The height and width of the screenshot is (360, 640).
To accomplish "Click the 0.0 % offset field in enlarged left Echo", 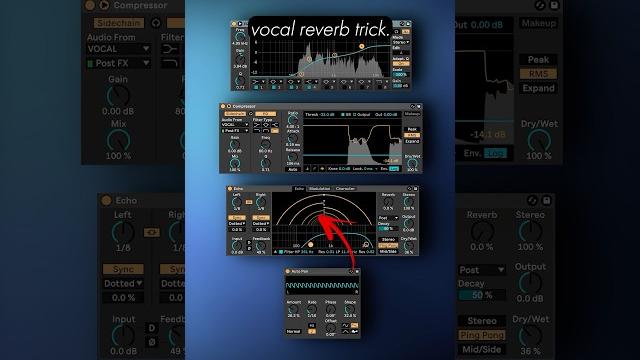I will tap(123, 298).
